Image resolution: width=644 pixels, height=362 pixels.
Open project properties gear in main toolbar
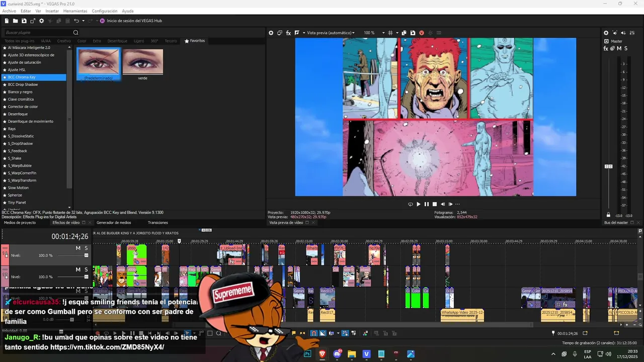(41, 21)
